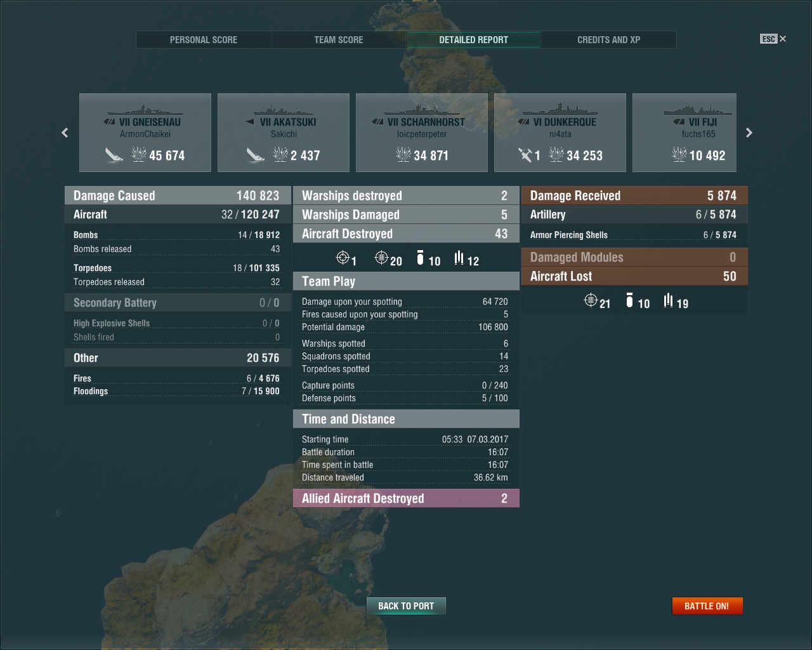The image size is (812, 650).
Task: Click the Damaged Modules header
Action: [x=634, y=257]
